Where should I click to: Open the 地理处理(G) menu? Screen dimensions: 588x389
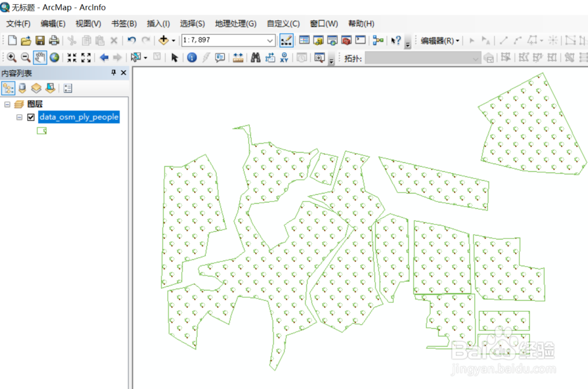pos(236,24)
